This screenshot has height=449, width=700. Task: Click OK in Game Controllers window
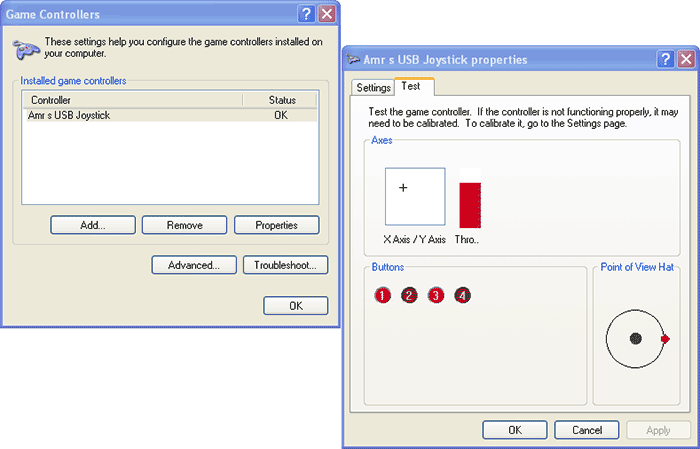point(296,305)
